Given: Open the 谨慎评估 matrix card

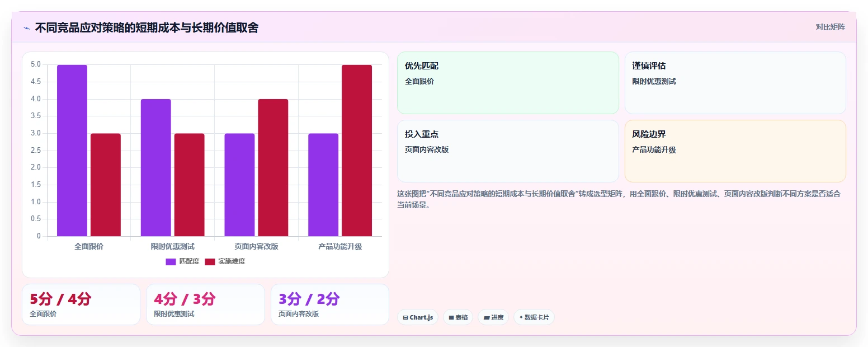Looking at the screenshot, I should [735, 83].
